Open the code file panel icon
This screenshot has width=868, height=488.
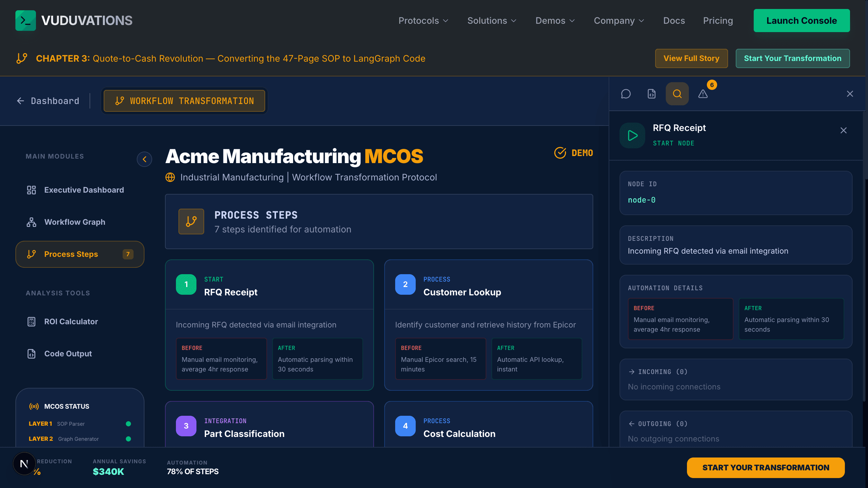[652, 94]
